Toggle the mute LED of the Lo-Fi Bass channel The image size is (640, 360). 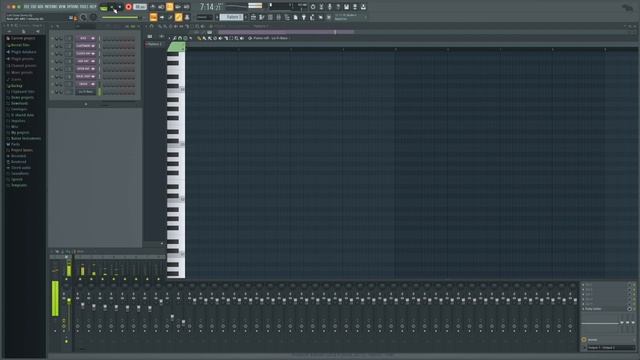click(52, 92)
